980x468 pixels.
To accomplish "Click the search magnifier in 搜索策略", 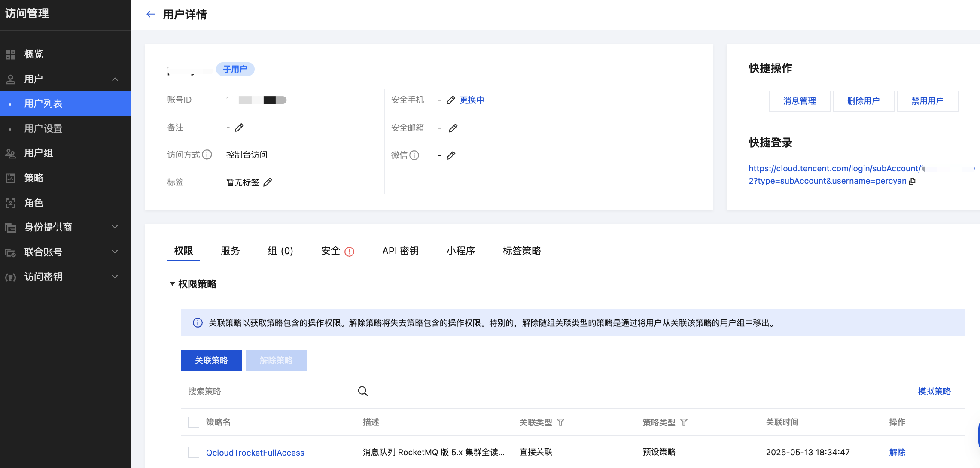I will coord(363,391).
